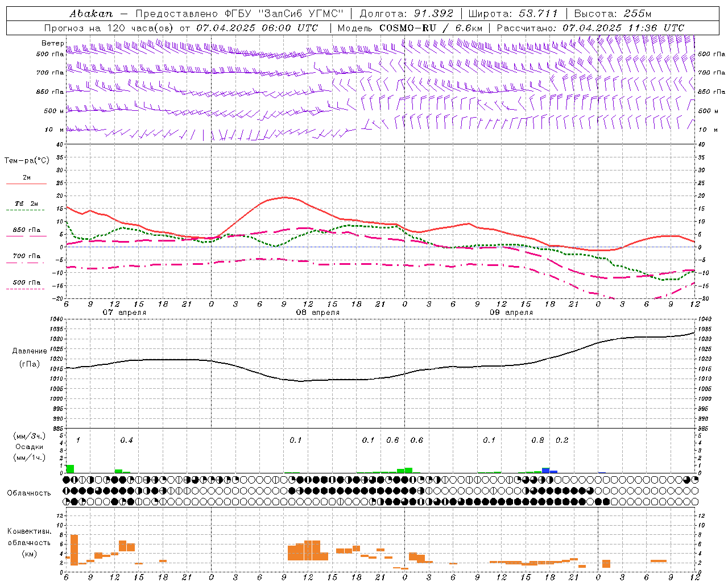Select the Тем-ра(°C) axis title
The height and width of the screenshot is (582, 728).
pos(27,161)
